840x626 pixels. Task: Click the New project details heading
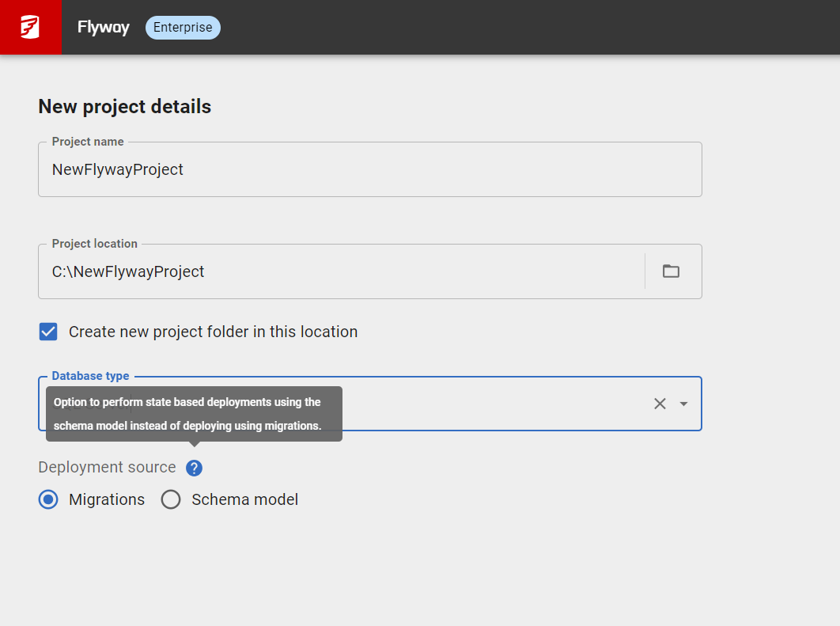click(124, 107)
